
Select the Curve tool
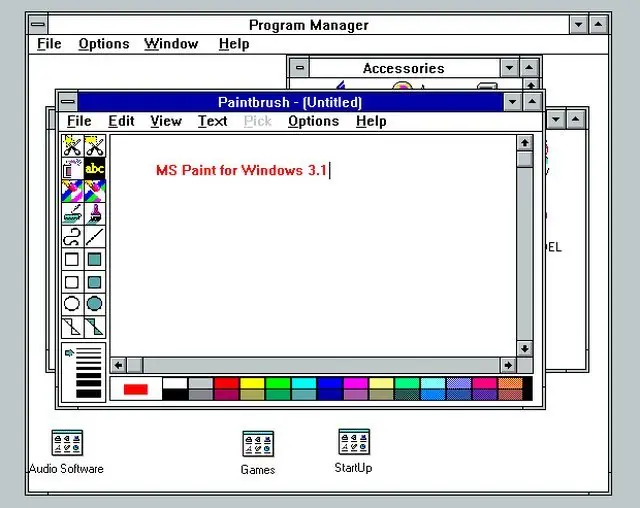coord(72,237)
